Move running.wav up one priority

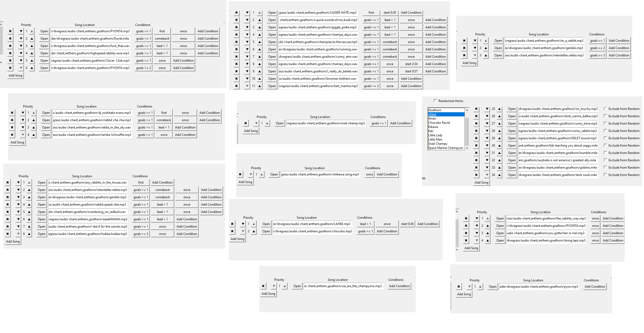(260, 49)
